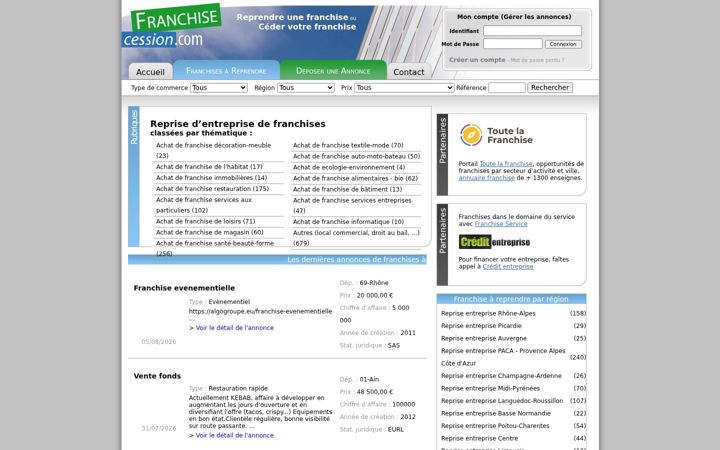Open Reprise entreprise Midi-Pyrénées

[490, 388]
